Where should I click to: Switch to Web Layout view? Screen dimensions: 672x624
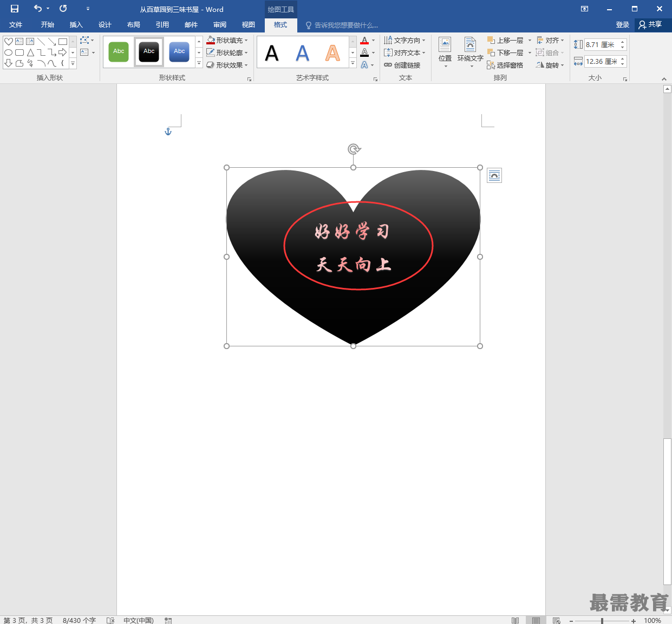coord(556,620)
